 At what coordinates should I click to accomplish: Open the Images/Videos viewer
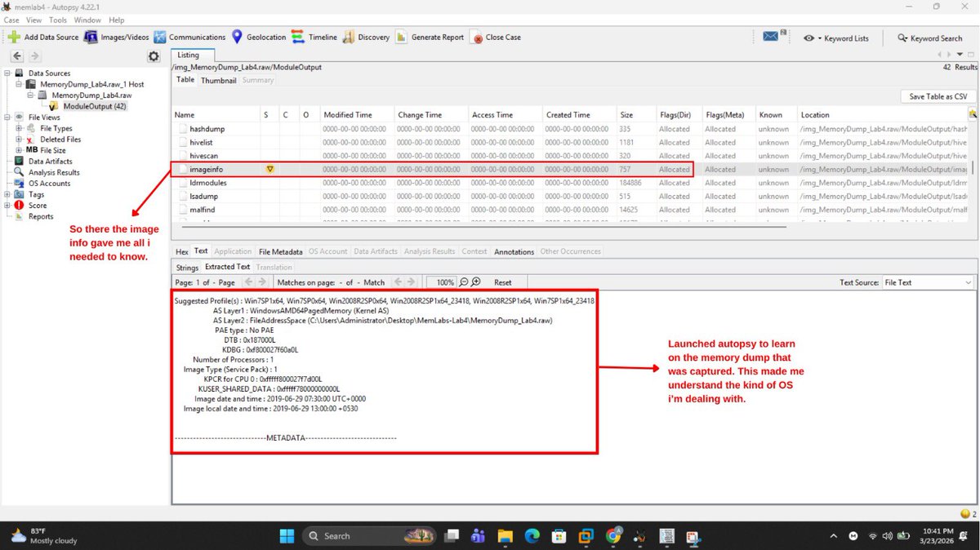pyautogui.click(x=116, y=37)
